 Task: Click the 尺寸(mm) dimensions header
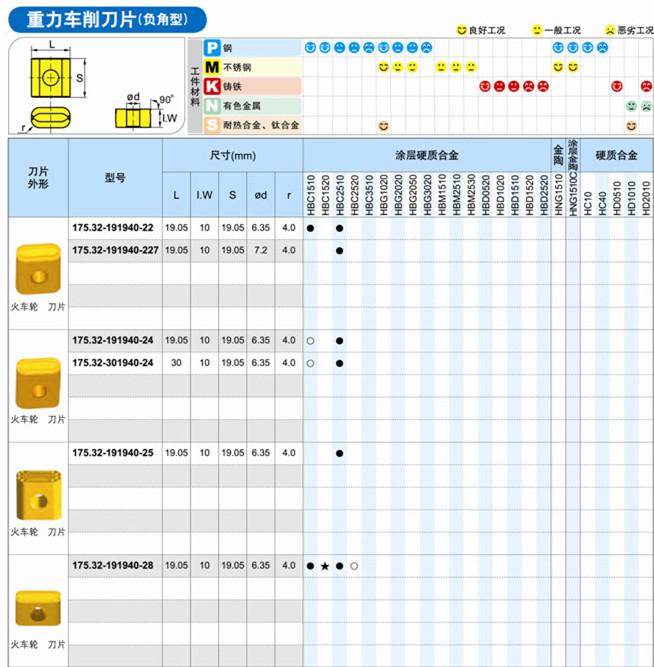(232, 156)
